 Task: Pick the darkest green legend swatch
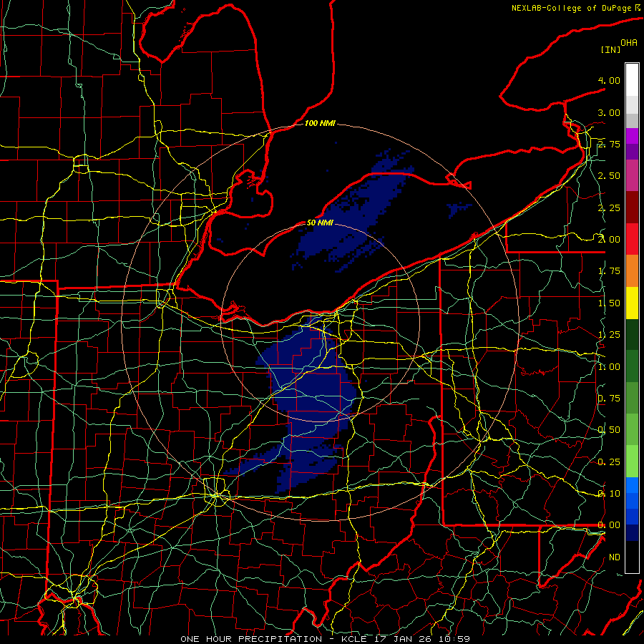(x=632, y=334)
